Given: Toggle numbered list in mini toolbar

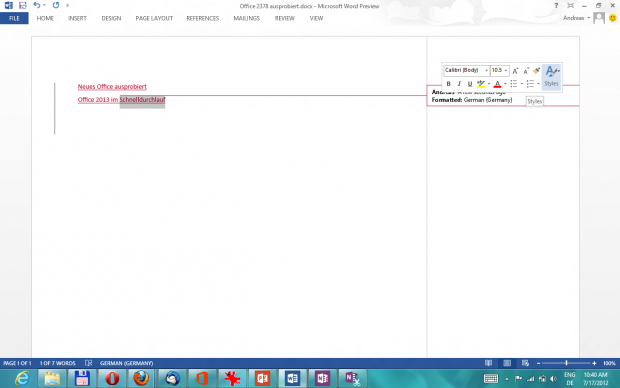Looking at the screenshot, I should tap(530, 84).
